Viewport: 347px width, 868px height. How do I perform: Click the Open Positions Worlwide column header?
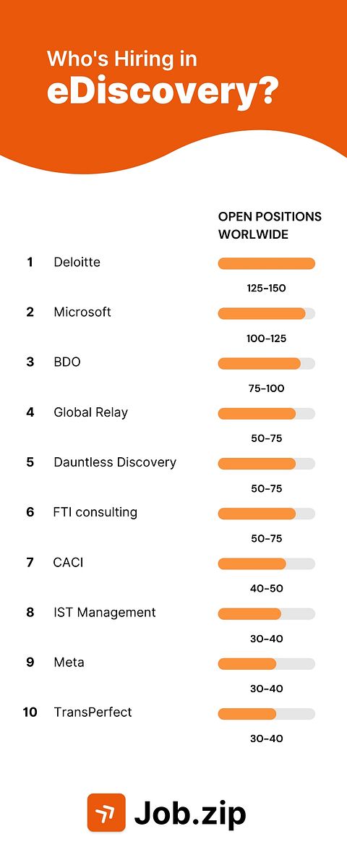pos(270,226)
